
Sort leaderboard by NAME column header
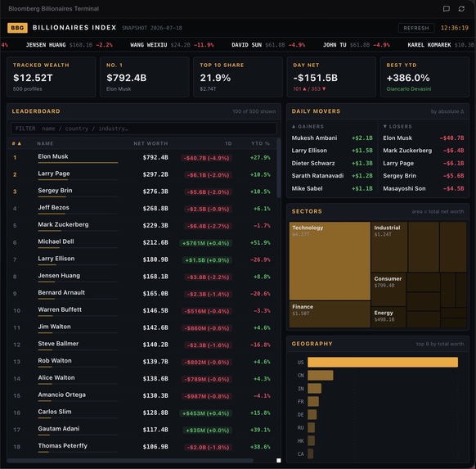pos(45,143)
